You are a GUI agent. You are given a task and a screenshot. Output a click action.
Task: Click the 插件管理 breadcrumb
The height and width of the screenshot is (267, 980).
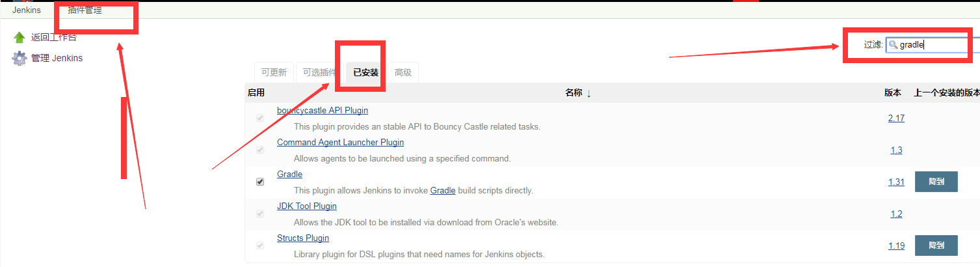[85, 10]
